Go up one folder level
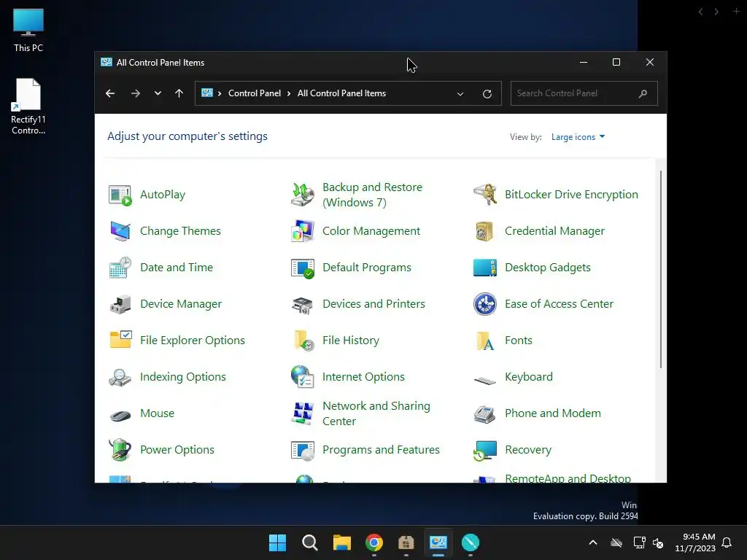 tap(179, 93)
